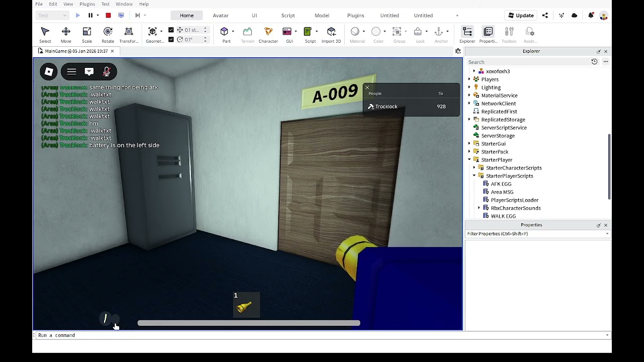
Task: Pause the playtest
Action: 91,16
